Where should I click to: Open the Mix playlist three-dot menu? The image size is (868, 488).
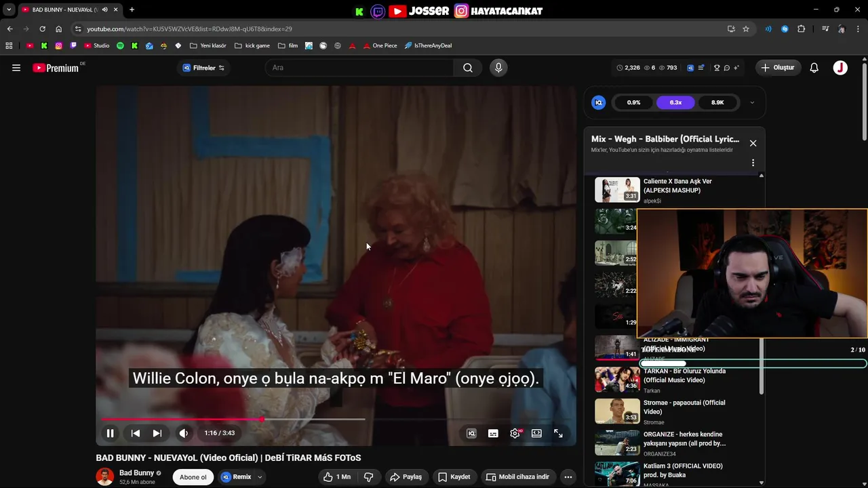753,163
